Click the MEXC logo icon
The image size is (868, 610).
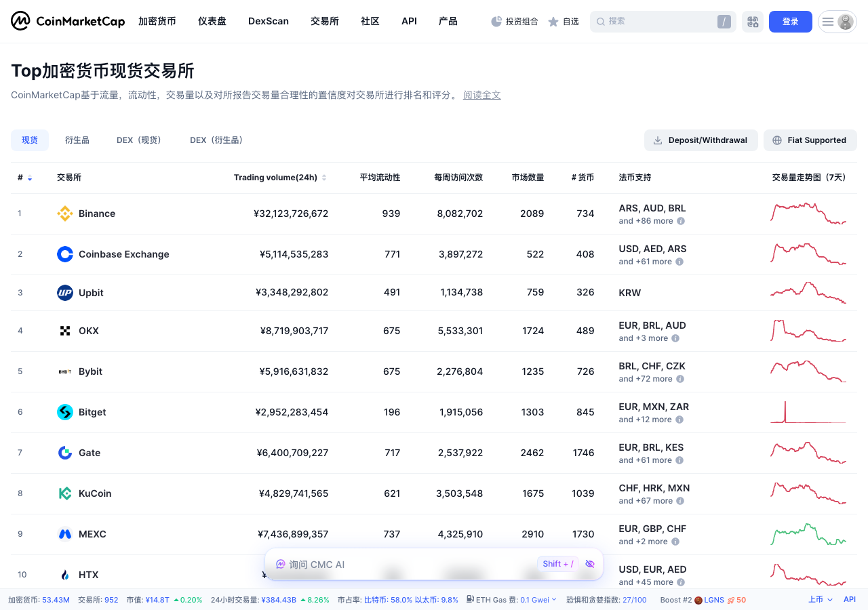[x=65, y=534]
